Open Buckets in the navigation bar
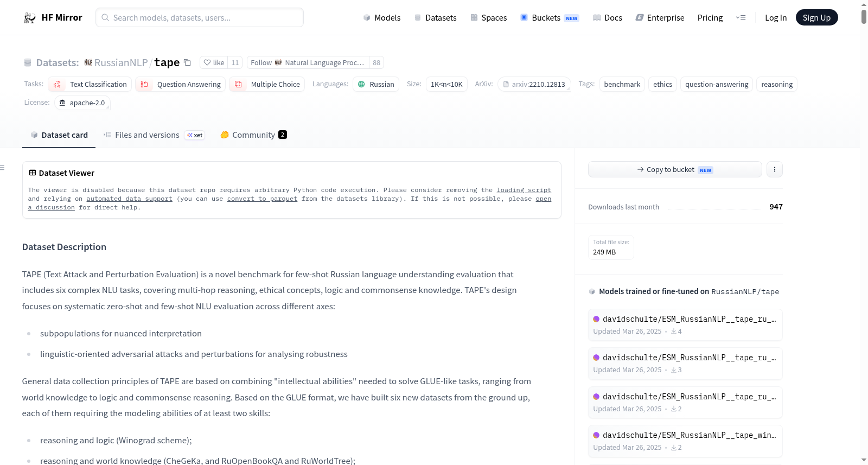 [550, 18]
